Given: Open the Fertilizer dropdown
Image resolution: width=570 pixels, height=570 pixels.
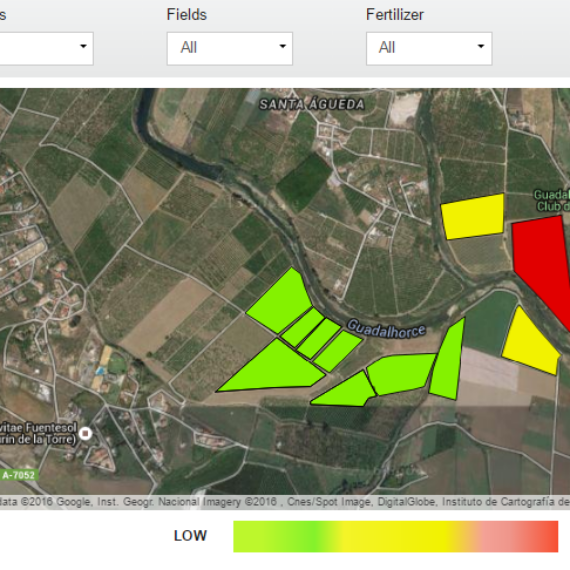Looking at the screenshot, I should point(429,48).
